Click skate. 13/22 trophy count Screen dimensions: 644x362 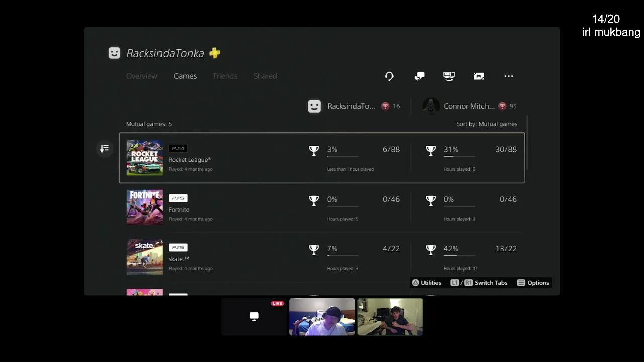click(506, 249)
